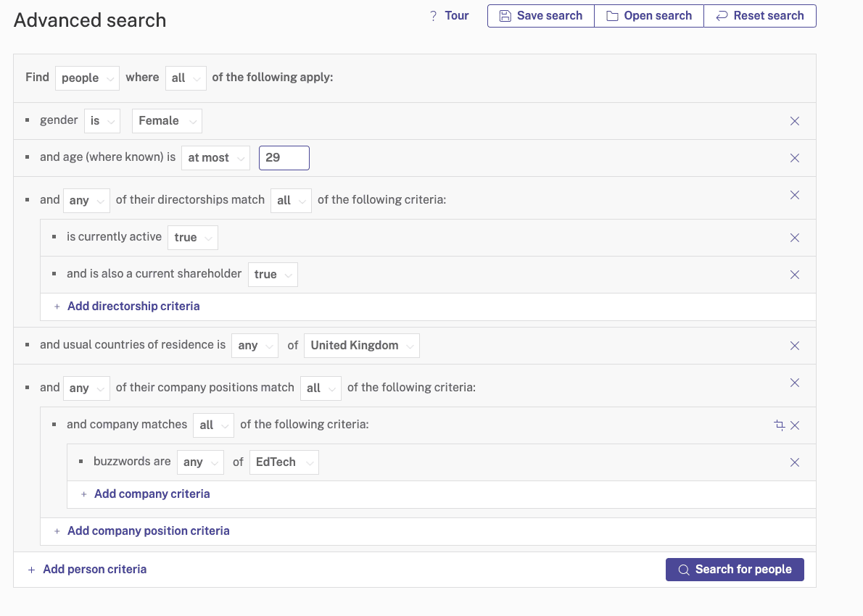Open 'any' dropdown before company positions
863x616 pixels.
(x=86, y=388)
